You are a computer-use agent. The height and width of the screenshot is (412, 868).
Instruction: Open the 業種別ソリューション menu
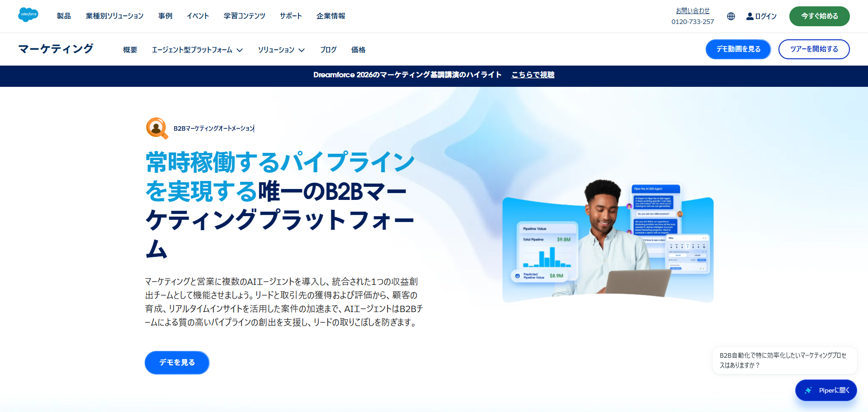pyautogui.click(x=114, y=16)
